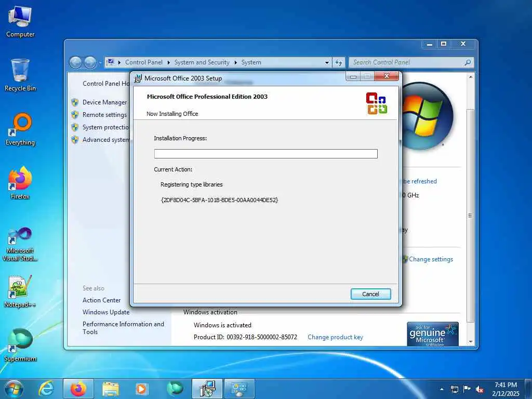Click Change settings link
The image size is (532, 399).
(431, 259)
